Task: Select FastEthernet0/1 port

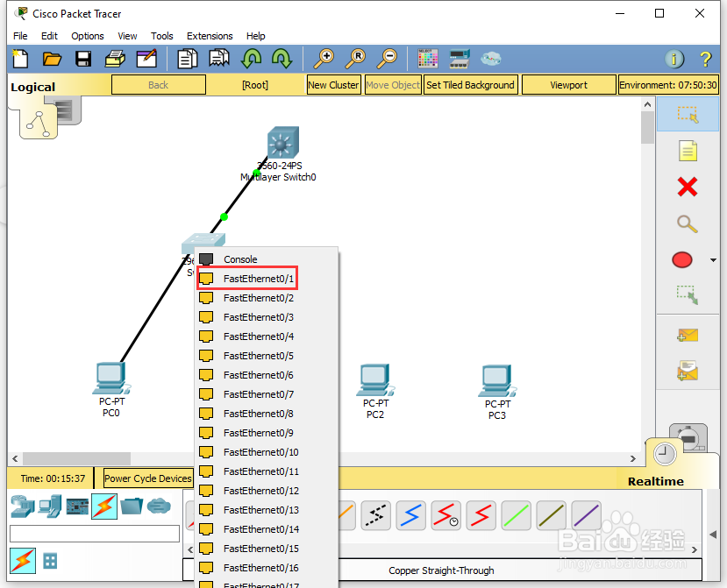Action: point(267,279)
